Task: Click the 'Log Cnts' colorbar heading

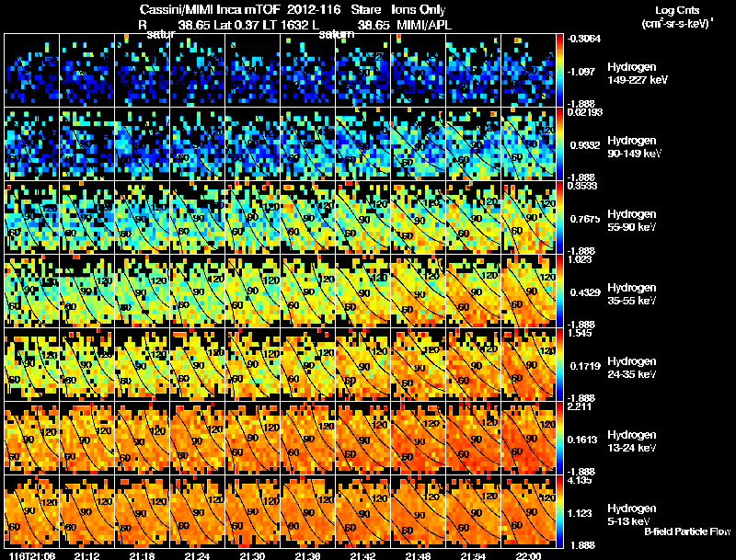Action: pos(677,10)
